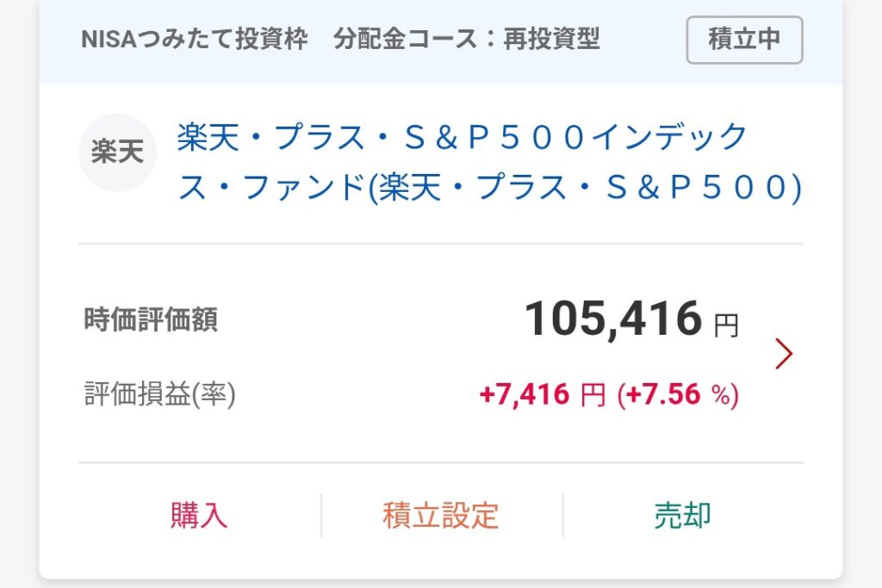
Task: Open the 楽天・プラス・S&P500インデックス fund link
Action: [x=489, y=162]
